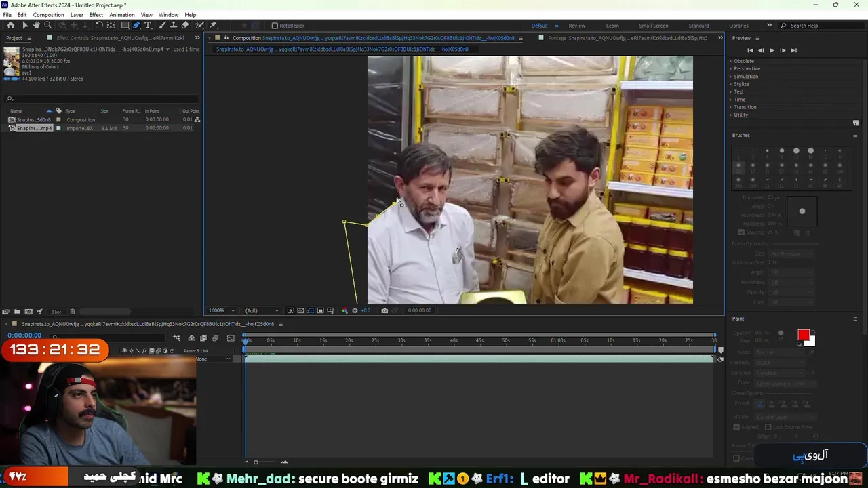Switch to the Small Screen workspace

pos(652,26)
